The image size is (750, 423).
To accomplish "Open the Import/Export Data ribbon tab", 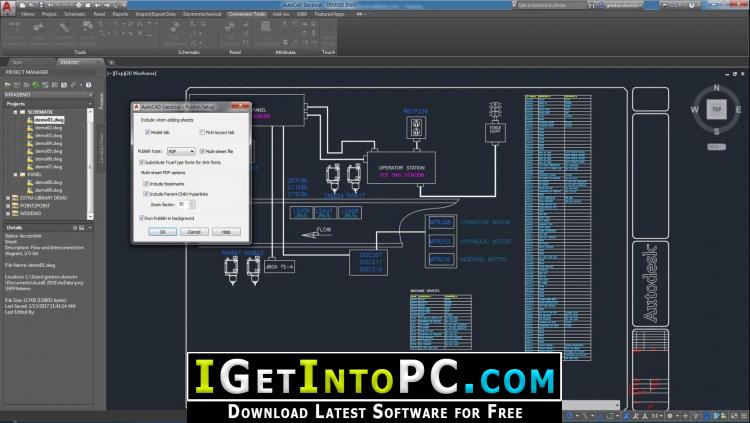I will coord(155,14).
